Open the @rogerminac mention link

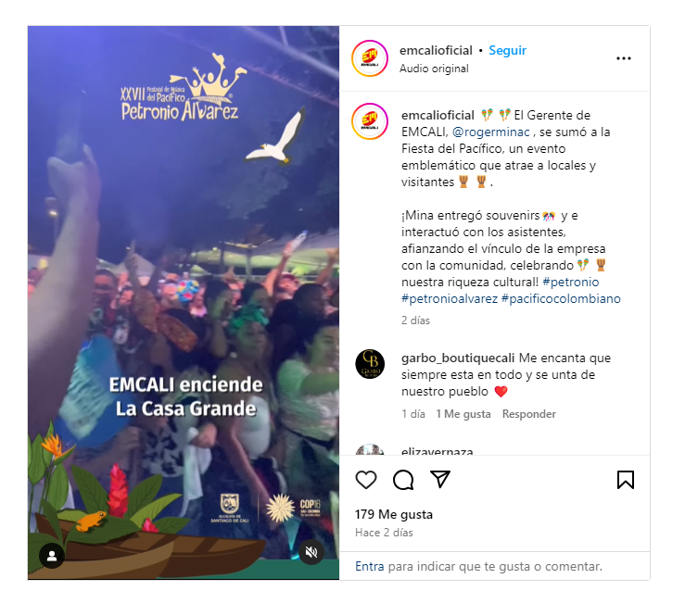point(490,132)
